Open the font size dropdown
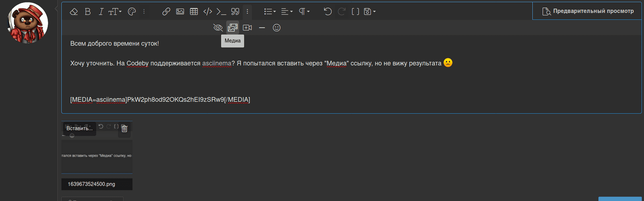 (115, 12)
